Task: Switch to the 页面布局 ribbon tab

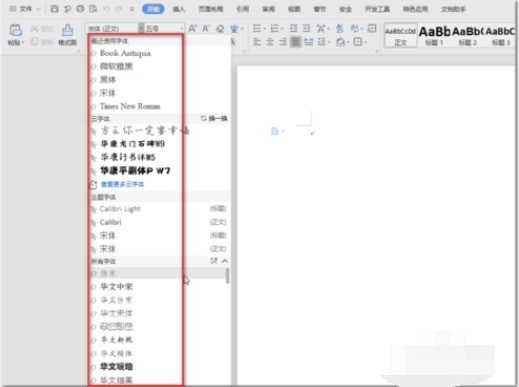Action: pos(211,9)
